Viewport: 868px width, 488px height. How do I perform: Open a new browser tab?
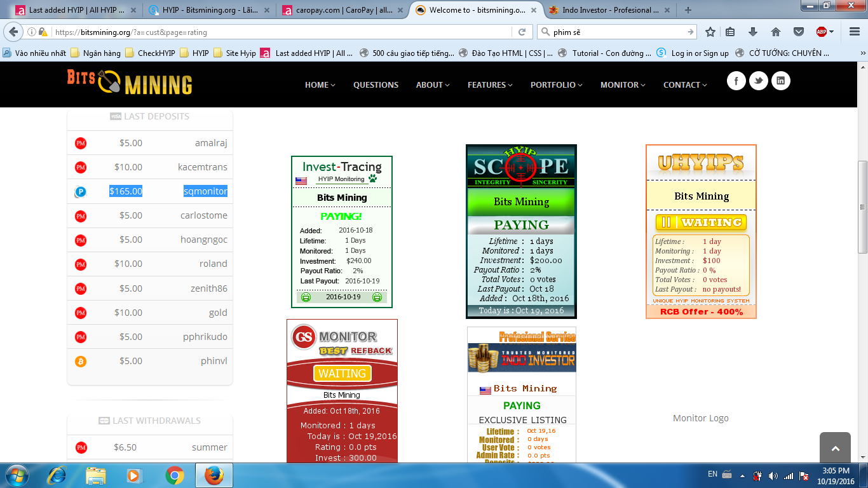click(688, 10)
